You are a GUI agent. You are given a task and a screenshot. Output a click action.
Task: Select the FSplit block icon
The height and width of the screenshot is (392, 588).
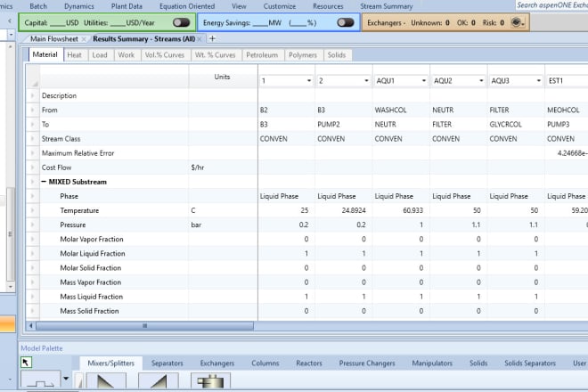159,381
